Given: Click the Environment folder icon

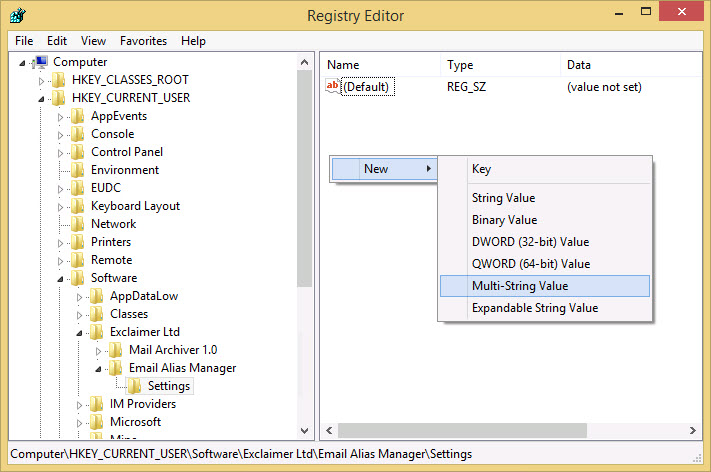Looking at the screenshot, I should [78, 170].
